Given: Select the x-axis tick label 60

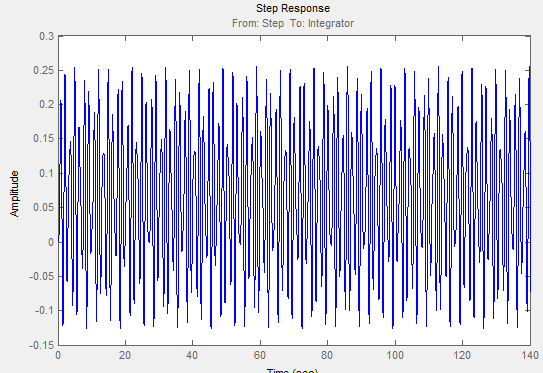Looking at the screenshot, I should coord(260,355).
